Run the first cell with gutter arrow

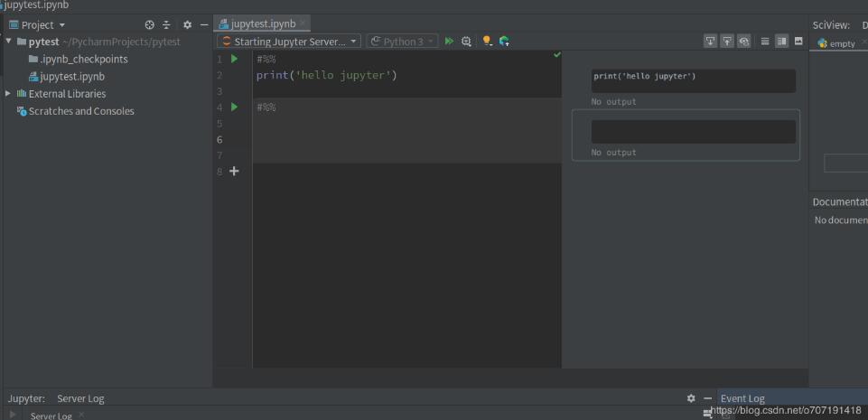[235, 59]
